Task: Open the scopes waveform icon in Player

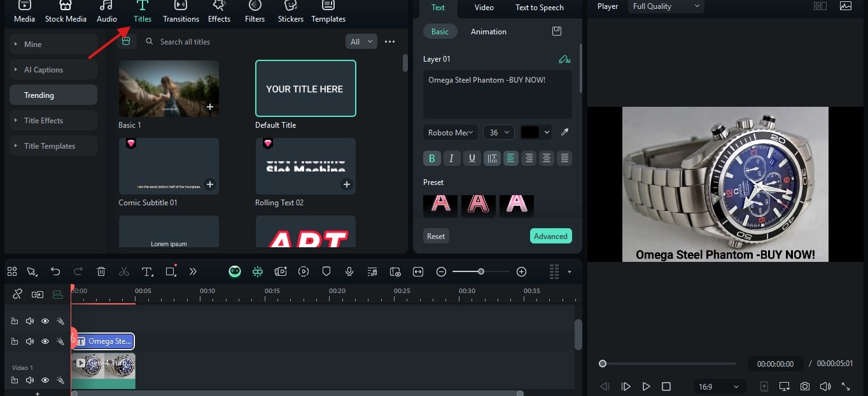Action: click(x=846, y=6)
